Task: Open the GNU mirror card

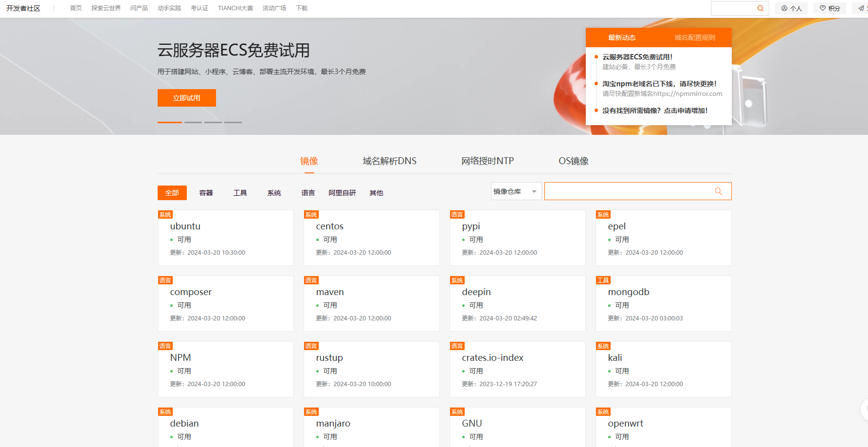Action: click(x=518, y=428)
